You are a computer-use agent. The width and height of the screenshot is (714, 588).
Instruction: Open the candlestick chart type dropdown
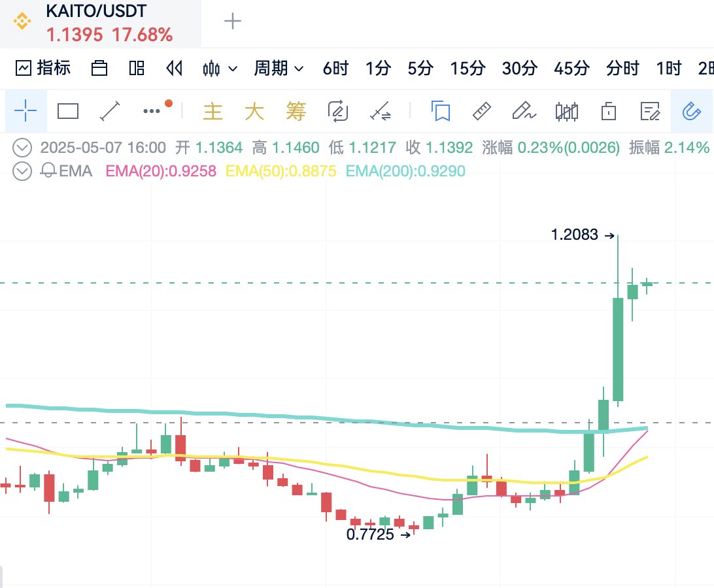(220, 68)
